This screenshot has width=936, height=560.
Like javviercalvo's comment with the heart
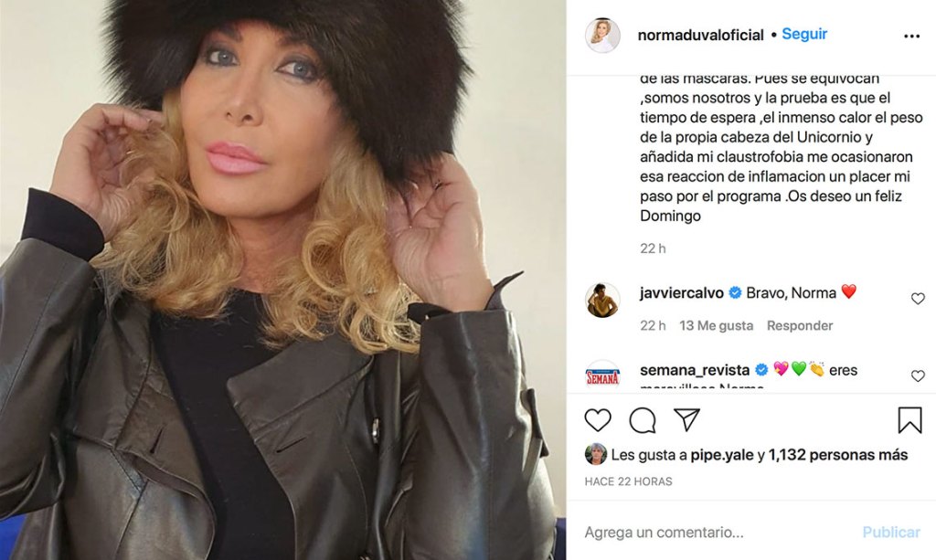point(918,299)
